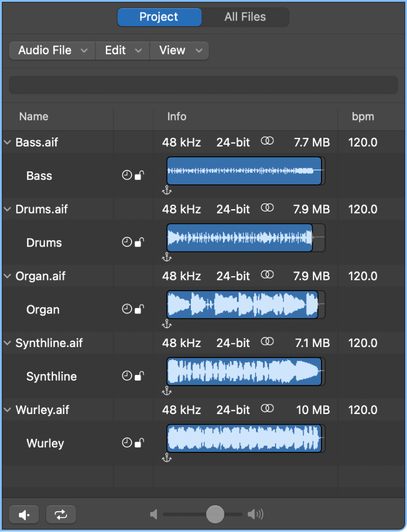This screenshot has height=532, width=407.
Task: Click the preview speaker icon at bottom left
Action: 24,515
